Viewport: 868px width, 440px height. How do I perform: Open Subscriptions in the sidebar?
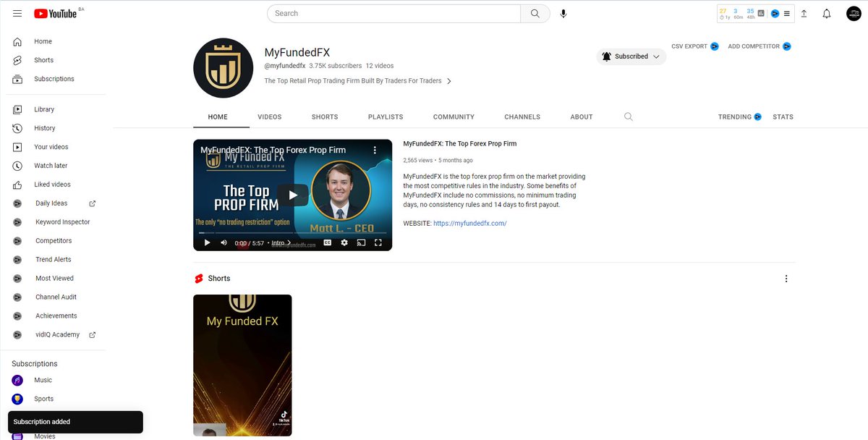pyautogui.click(x=55, y=79)
